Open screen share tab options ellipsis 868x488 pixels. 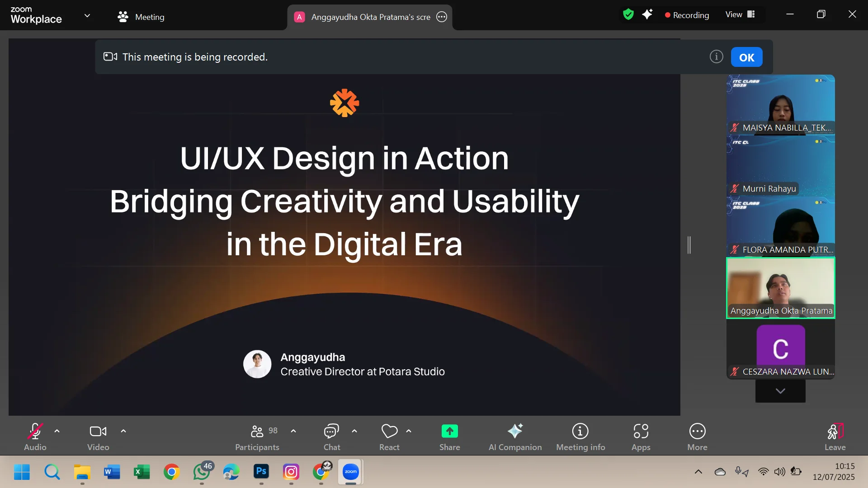click(442, 17)
